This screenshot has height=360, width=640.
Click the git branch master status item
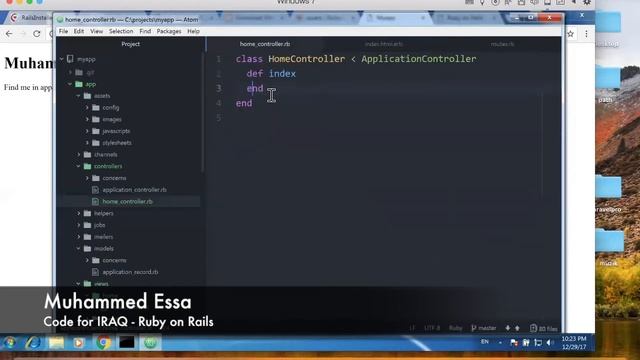(484, 328)
